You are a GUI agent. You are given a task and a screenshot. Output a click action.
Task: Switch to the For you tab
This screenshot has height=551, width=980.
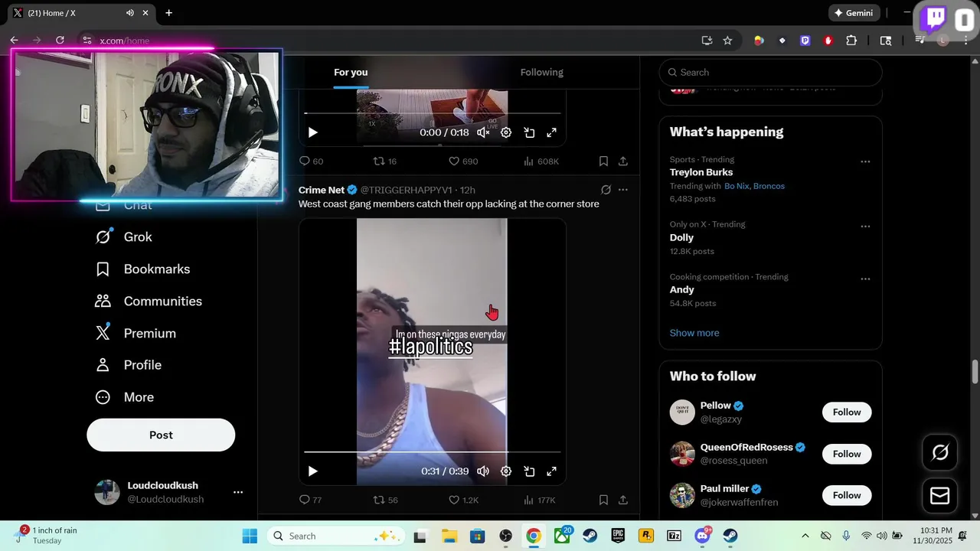coord(351,72)
